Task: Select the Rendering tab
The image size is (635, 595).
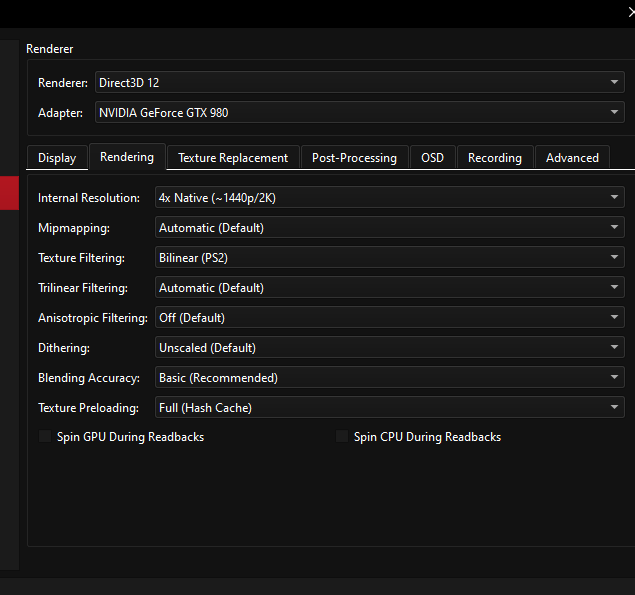Action: point(127,157)
